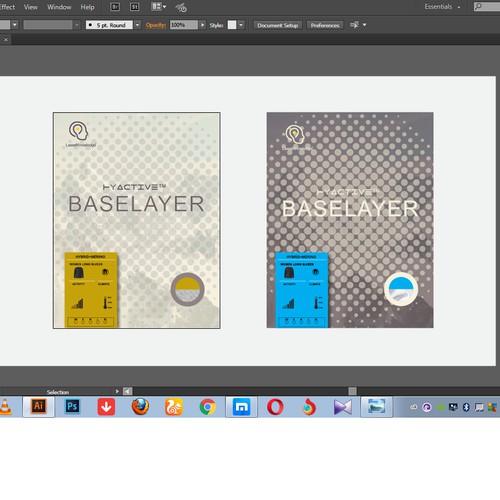Click the Preferences button
Viewport: 500px width, 500px height.
tap(325, 25)
